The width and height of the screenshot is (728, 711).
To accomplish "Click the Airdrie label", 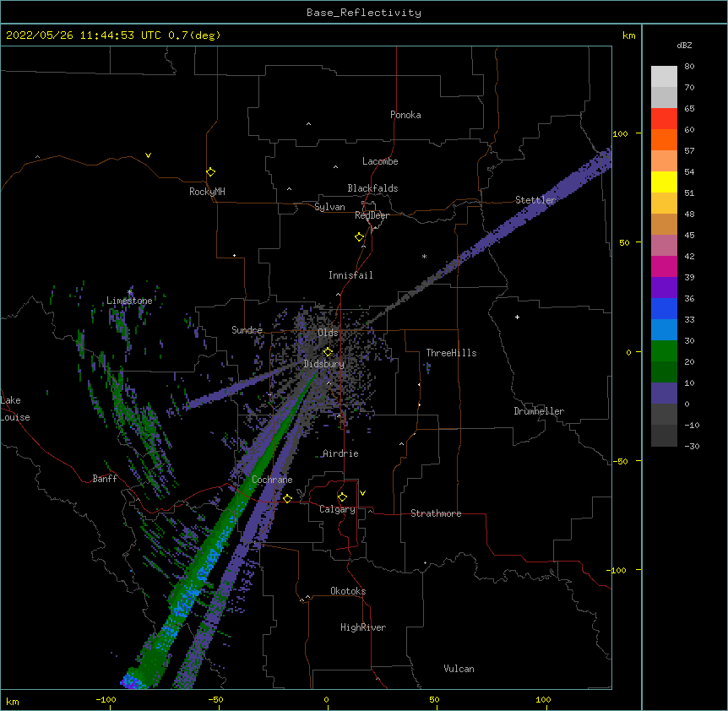I will [x=341, y=453].
